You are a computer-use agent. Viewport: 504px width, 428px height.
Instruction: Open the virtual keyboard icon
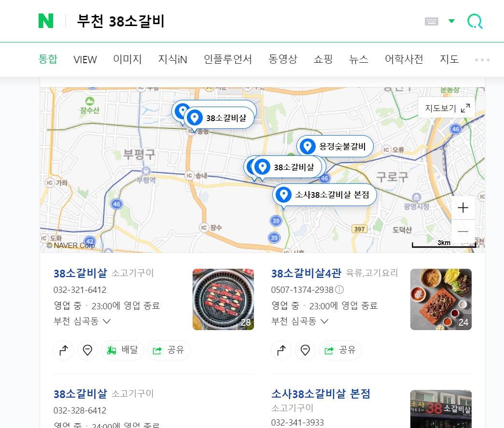coord(432,21)
